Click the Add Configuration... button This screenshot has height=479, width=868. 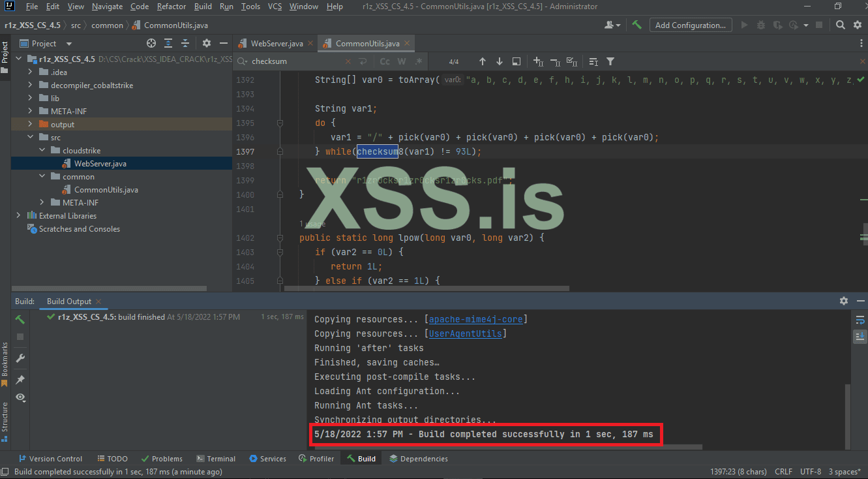[690, 25]
